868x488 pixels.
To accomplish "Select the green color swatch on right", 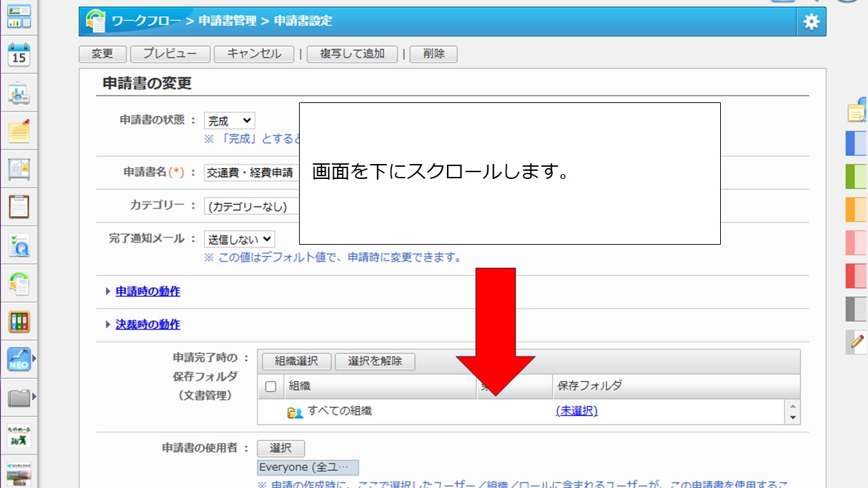I will click(856, 176).
